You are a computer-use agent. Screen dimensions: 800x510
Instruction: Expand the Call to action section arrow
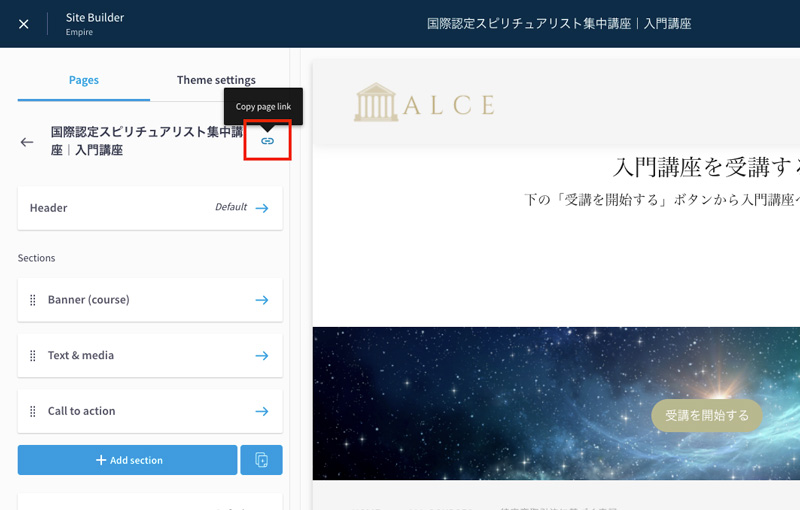pyautogui.click(x=261, y=411)
